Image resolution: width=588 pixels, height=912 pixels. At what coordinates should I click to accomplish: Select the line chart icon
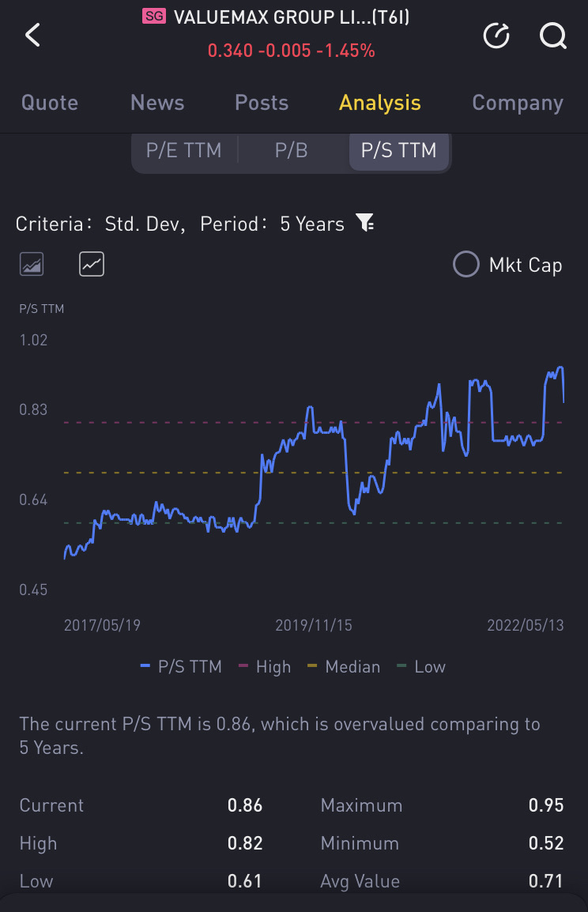92,264
